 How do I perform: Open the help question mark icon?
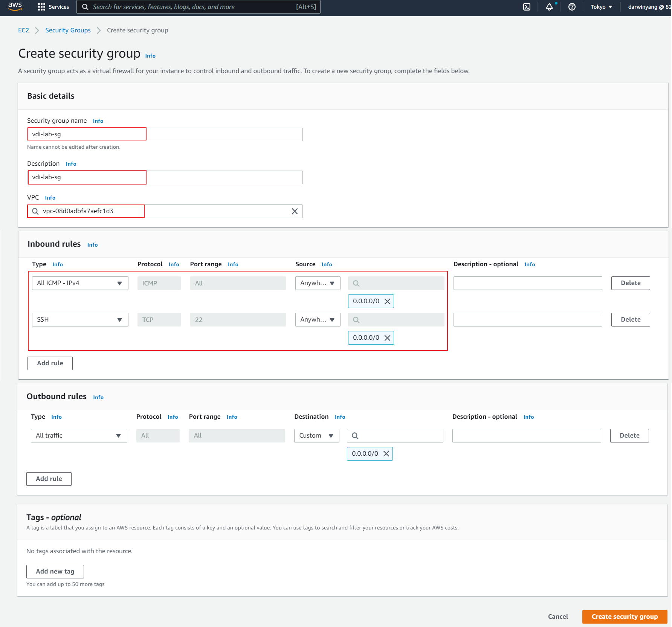[x=571, y=7]
